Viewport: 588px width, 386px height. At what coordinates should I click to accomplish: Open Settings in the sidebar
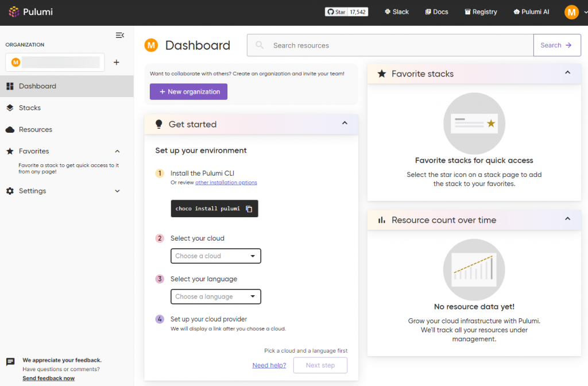click(32, 191)
